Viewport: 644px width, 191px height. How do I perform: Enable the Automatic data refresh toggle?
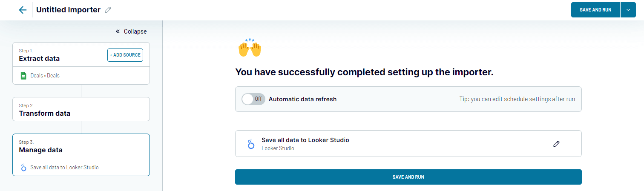253,99
